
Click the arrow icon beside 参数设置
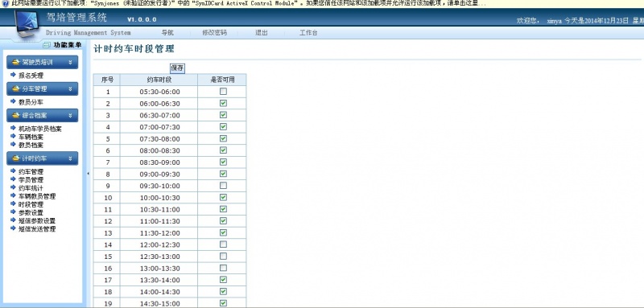tap(13, 212)
